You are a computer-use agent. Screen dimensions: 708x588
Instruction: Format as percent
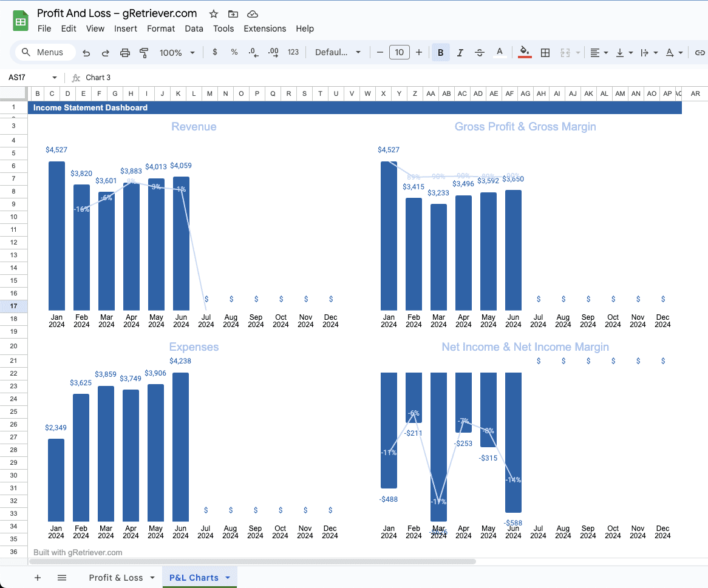click(234, 52)
